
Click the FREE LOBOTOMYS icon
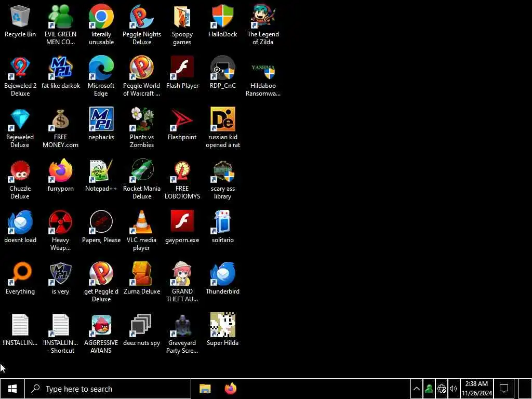point(182,170)
